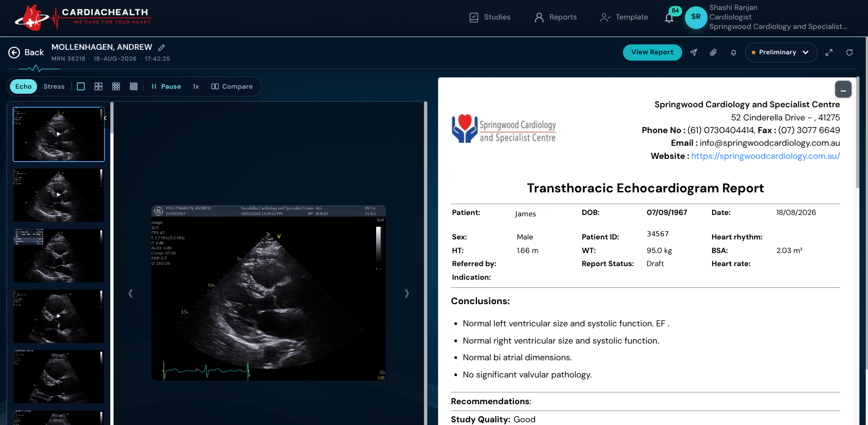Click the main echocardiogram image viewer
The height and width of the screenshot is (425, 868).
pos(269,293)
